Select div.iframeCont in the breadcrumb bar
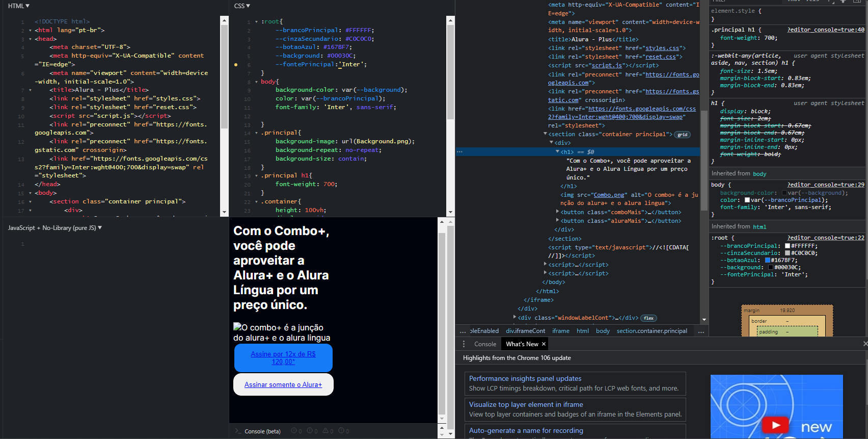 point(525,331)
